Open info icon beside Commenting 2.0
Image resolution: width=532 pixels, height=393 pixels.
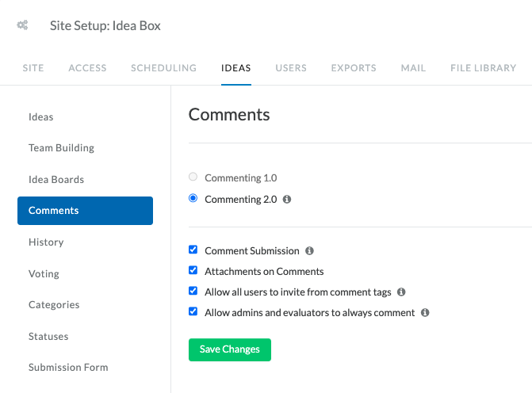tap(287, 200)
